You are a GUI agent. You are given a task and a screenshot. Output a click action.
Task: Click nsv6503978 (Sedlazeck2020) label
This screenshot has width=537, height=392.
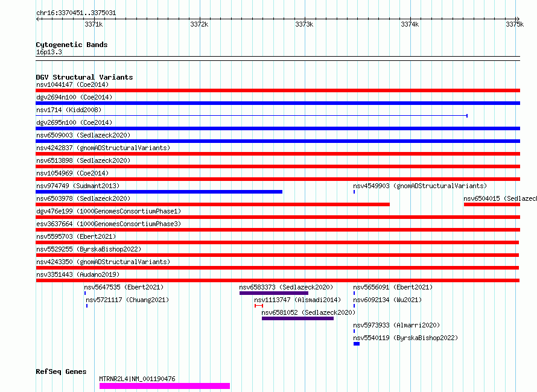click(83, 198)
